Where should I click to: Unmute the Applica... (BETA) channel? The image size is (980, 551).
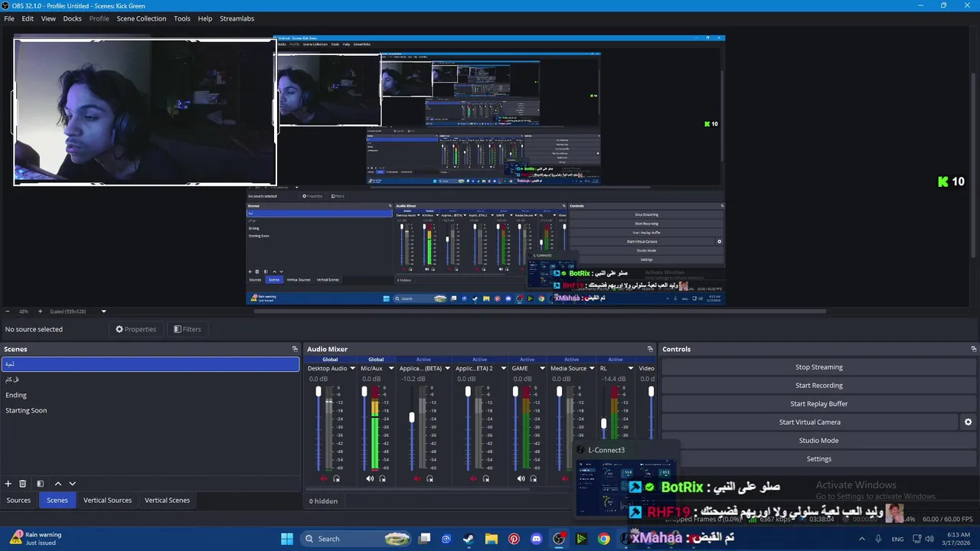tap(417, 479)
